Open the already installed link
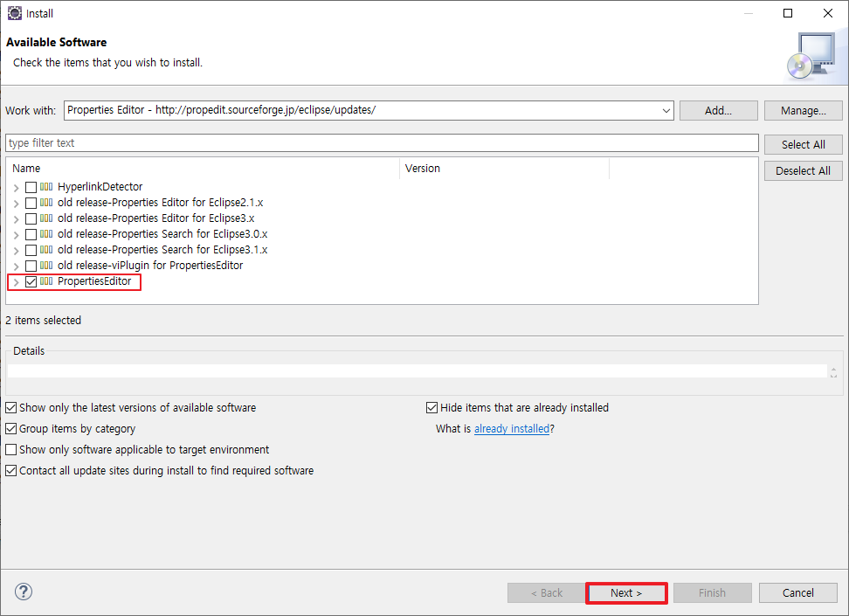The height and width of the screenshot is (616, 849). tap(512, 428)
